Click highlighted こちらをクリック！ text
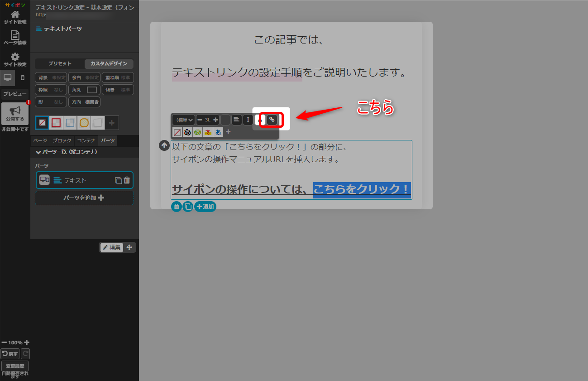The image size is (588, 381). point(362,189)
